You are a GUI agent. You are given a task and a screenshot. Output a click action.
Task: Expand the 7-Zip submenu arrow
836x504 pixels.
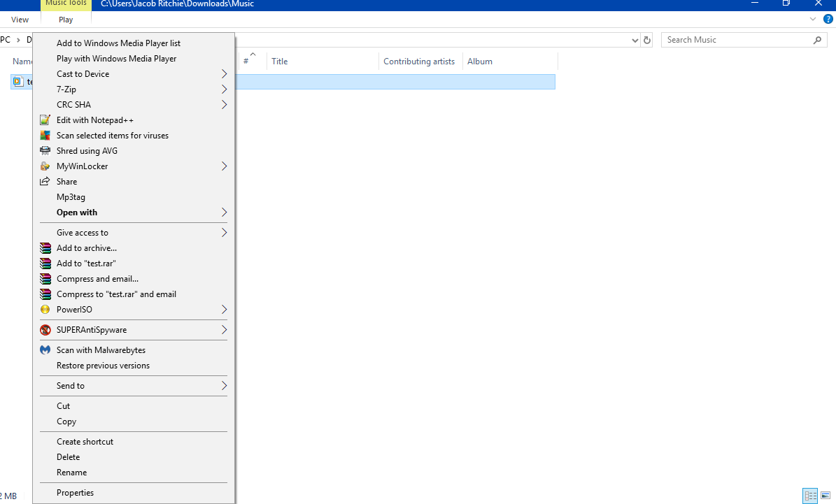pyautogui.click(x=225, y=89)
